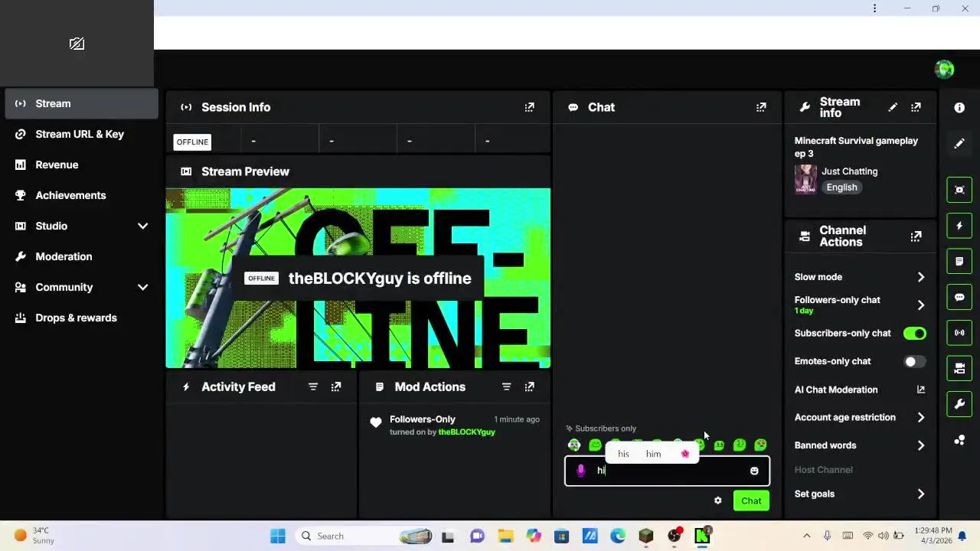Pop out the Channel Actions panel

coord(916,236)
